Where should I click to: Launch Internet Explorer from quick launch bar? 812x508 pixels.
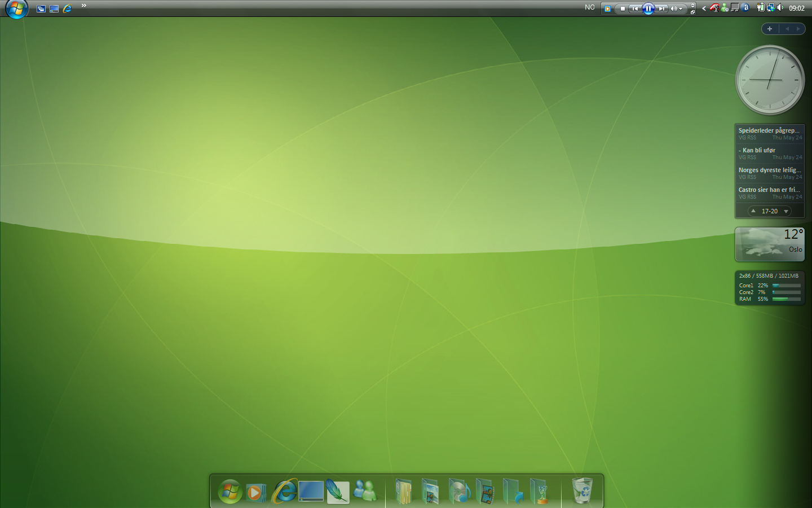(x=67, y=8)
